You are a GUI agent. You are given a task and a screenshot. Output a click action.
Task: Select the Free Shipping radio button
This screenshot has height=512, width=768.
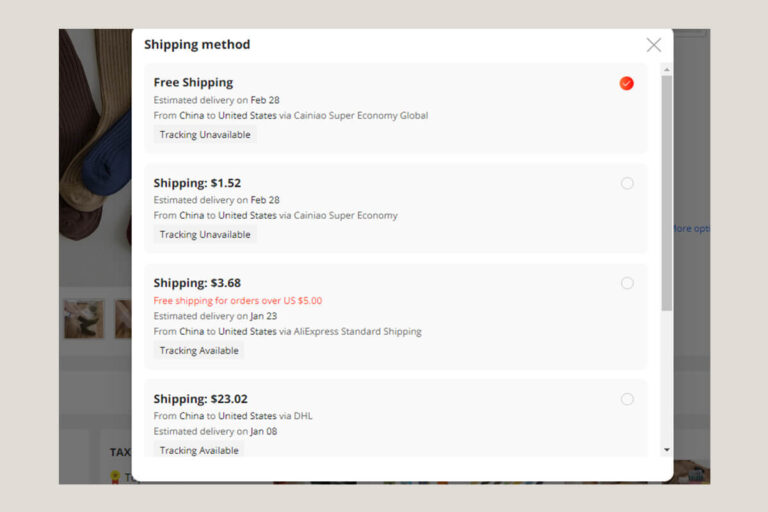click(x=627, y=83)
